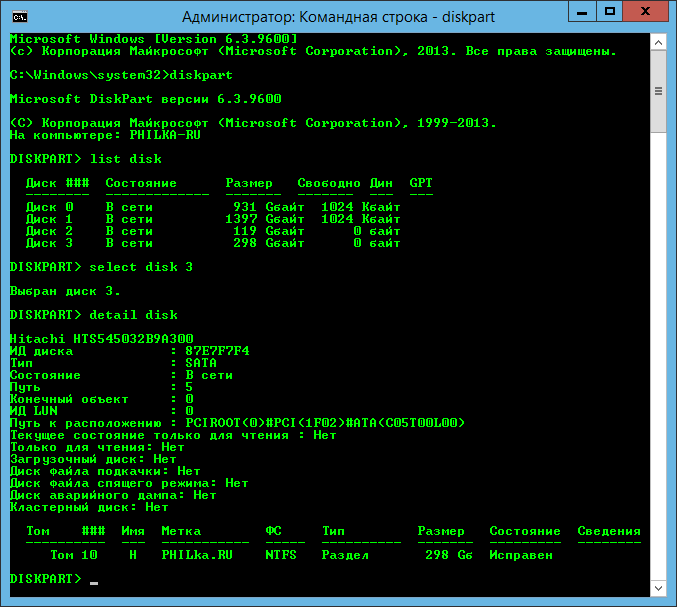
Task: Click the disk ID value '87E7F7F4'
Action: coord(217,351)
